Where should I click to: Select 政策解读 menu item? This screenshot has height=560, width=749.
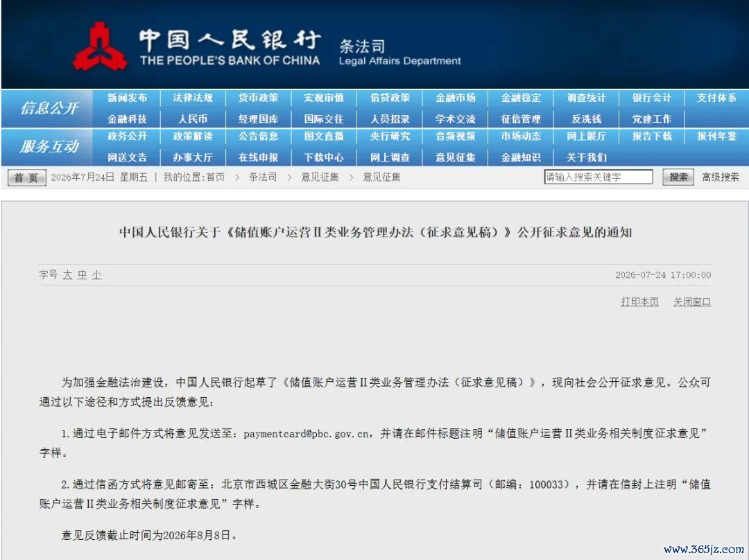click(193, 137)
